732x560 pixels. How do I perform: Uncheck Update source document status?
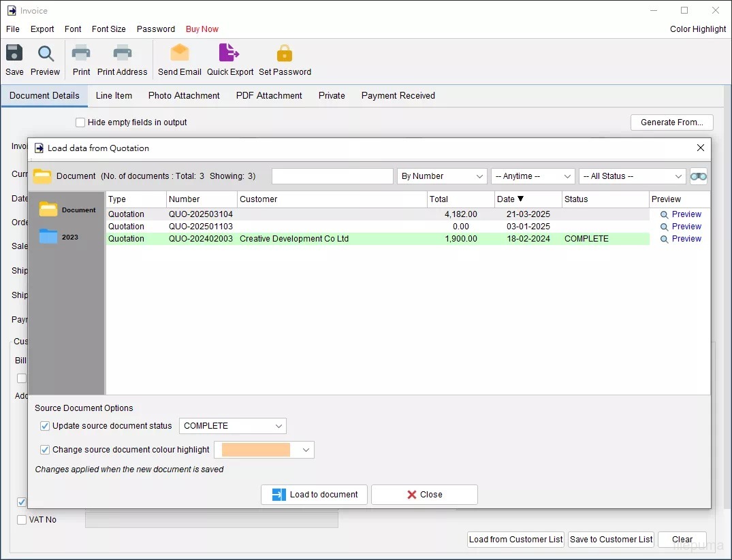45,426
